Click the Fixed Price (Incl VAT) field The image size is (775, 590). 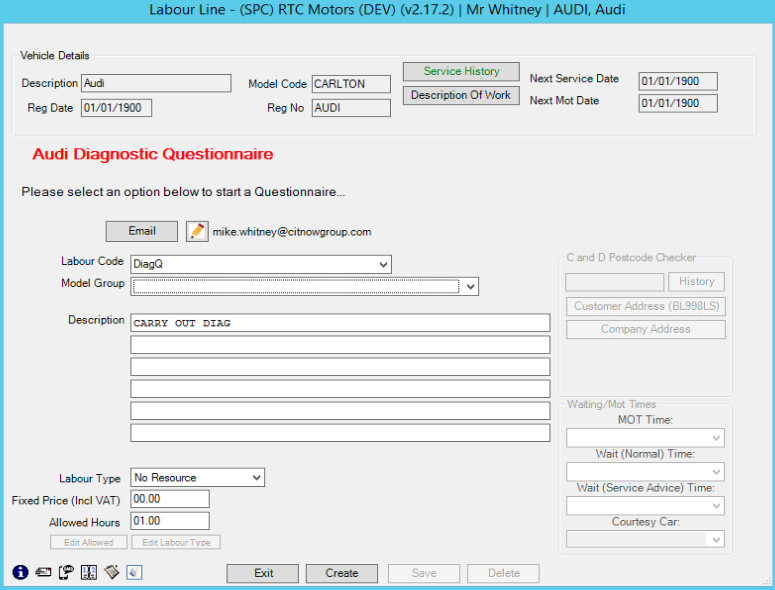tap(170, 499)
